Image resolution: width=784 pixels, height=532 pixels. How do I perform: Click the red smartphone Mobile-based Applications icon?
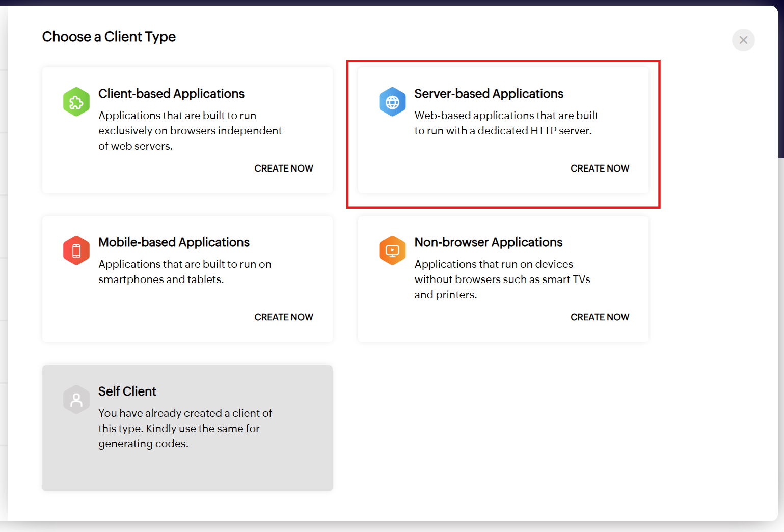(x=76, y=250)
